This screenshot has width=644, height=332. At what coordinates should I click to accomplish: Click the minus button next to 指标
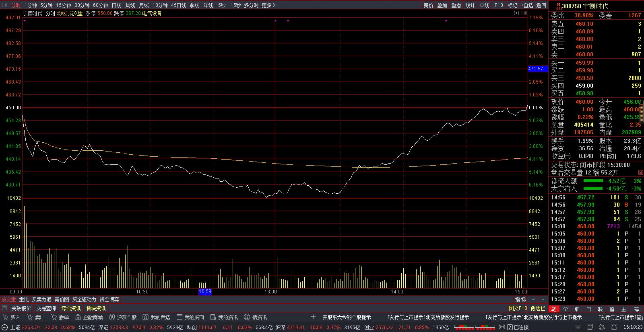click(542, 299)
